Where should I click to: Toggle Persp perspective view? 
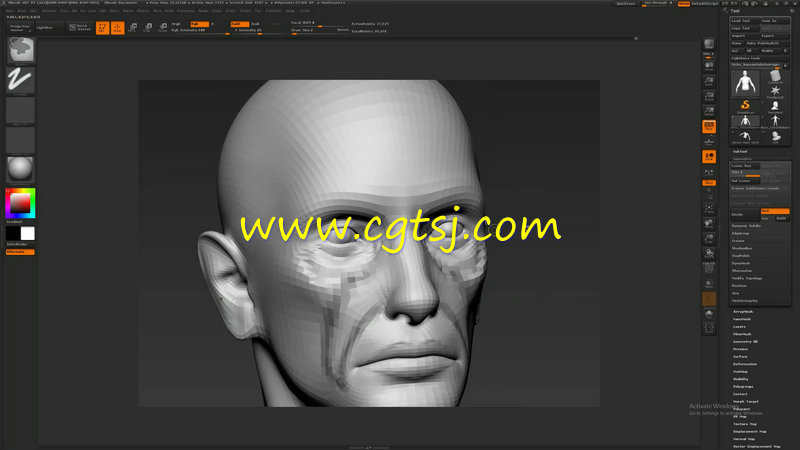coord(709,127)
